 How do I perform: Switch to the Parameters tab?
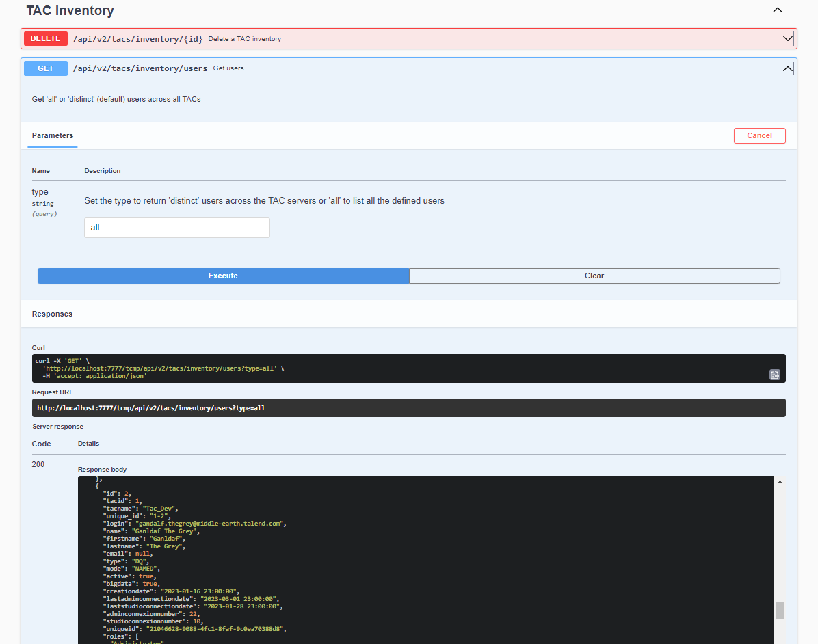[x=52, y=135]
